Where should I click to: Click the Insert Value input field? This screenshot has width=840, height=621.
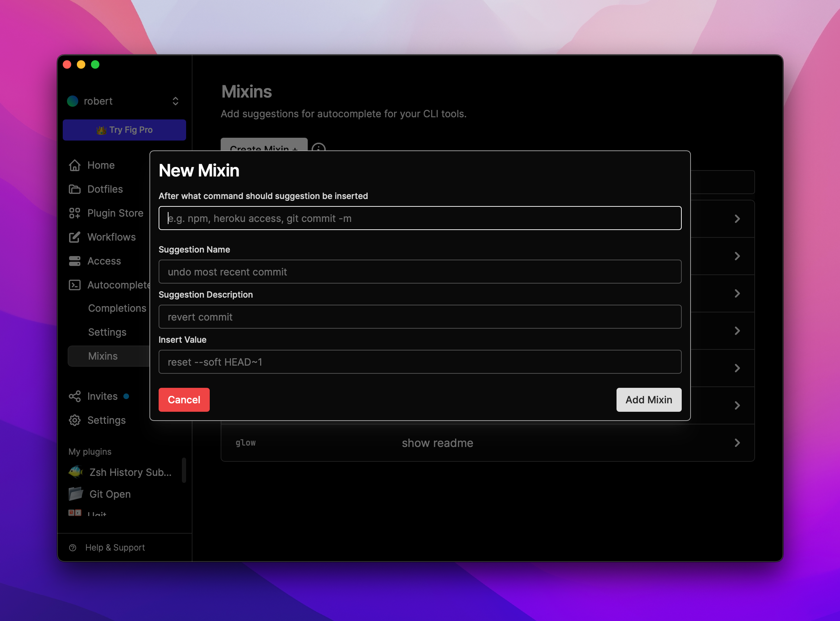coord(420,362)
